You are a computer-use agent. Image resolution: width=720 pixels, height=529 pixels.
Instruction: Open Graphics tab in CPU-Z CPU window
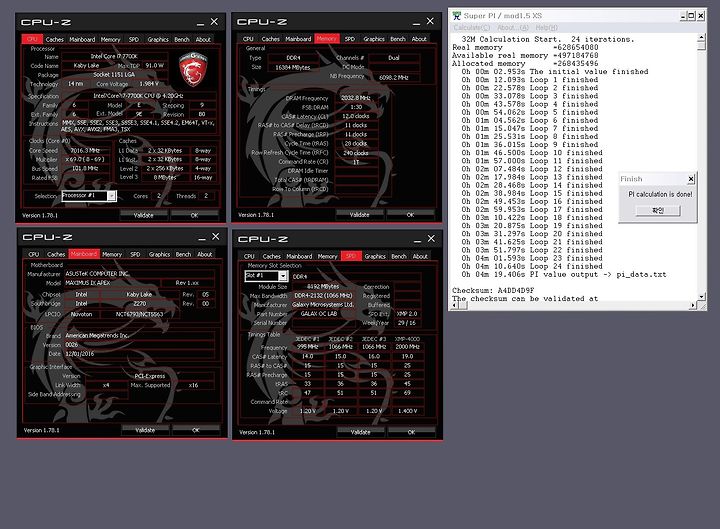coord(158,39)
